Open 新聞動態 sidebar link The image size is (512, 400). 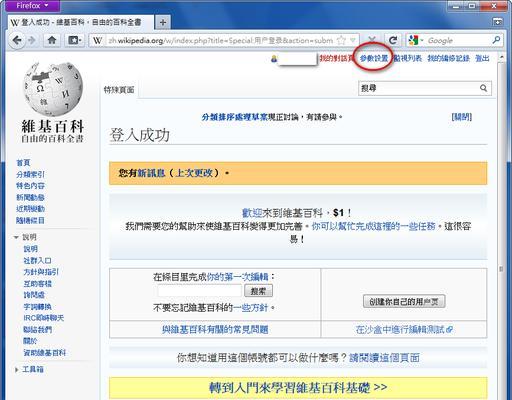(30, 197)
